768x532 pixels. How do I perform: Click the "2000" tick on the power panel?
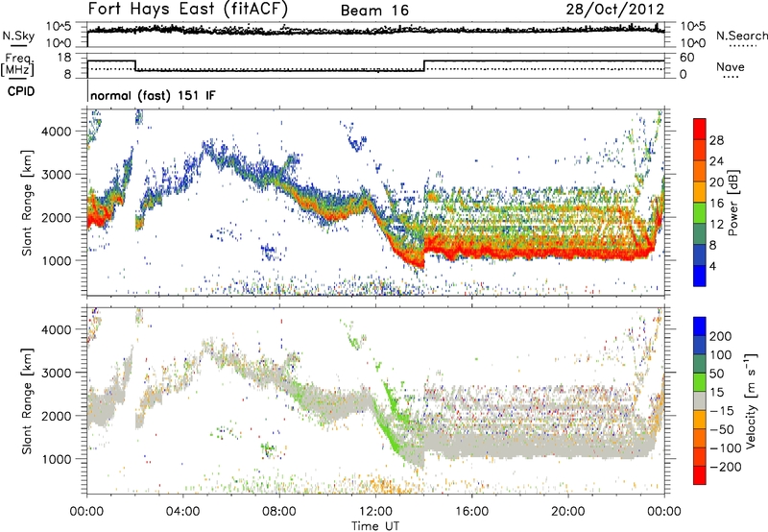[56, 217]
